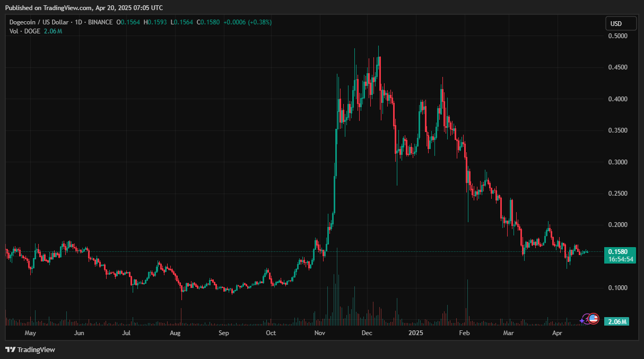
Task: Open the US flag economic event marker
Action: [x=594, y=319]
